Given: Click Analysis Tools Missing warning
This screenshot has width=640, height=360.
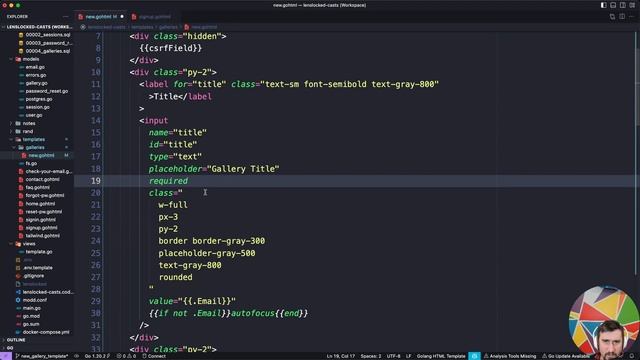Looking at the screenshot, I should [x=510, y=356].
